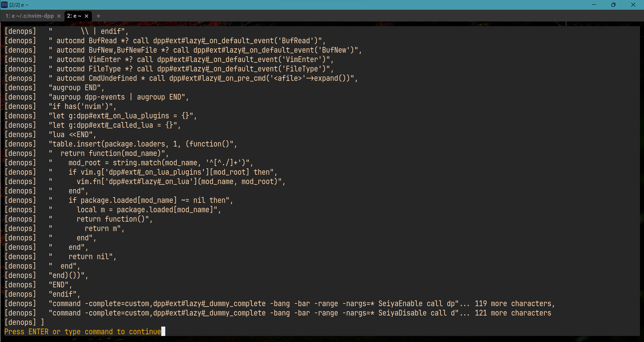Close the active '2: e ~' tab
This screenshot has width=644, height=342.
pyautogui.click(x=86, y=16)
